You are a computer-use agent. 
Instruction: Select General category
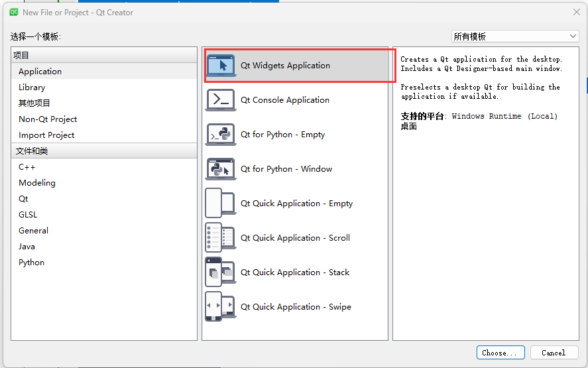pos(104,231)
